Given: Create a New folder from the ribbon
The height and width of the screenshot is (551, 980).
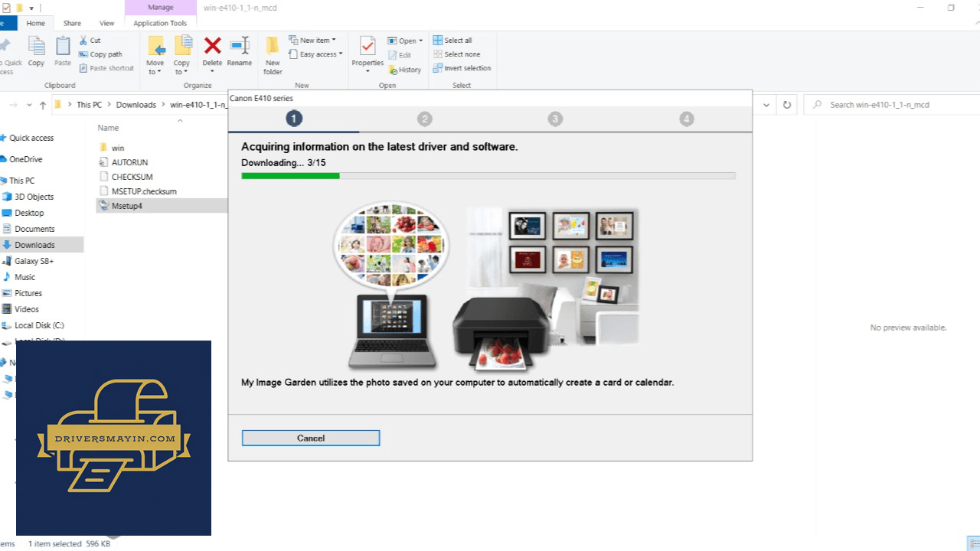Looking at the screenshot, I should tap(273, 56).
